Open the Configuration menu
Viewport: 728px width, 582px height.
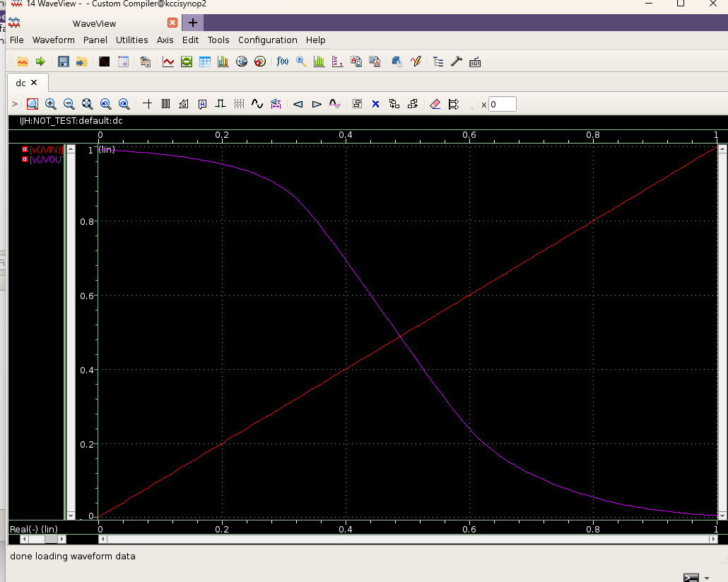(267, 40)
